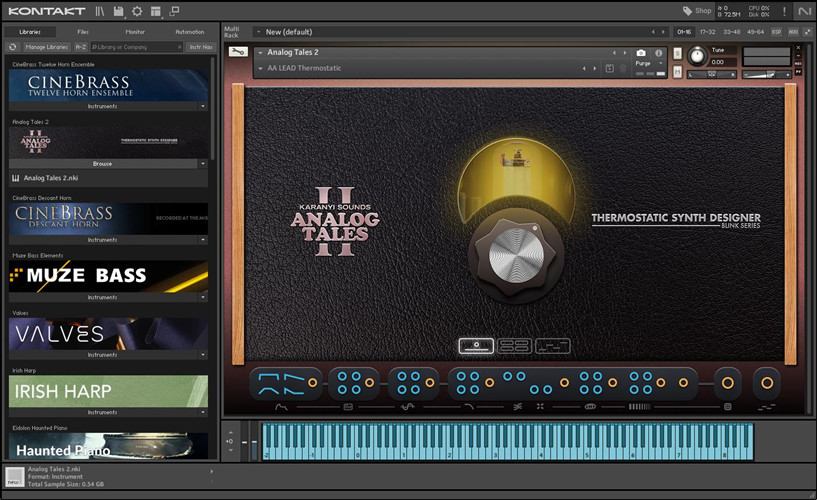This screenshot has height=500, width=817.
Task: Open the library browser icon
Action: pos(100,11)
